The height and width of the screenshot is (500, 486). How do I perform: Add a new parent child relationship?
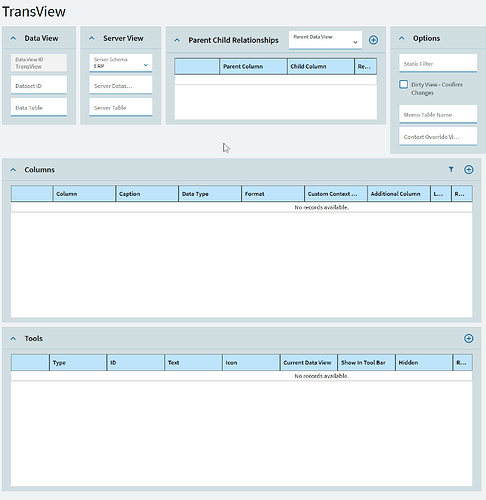click(x=373, y=40)
